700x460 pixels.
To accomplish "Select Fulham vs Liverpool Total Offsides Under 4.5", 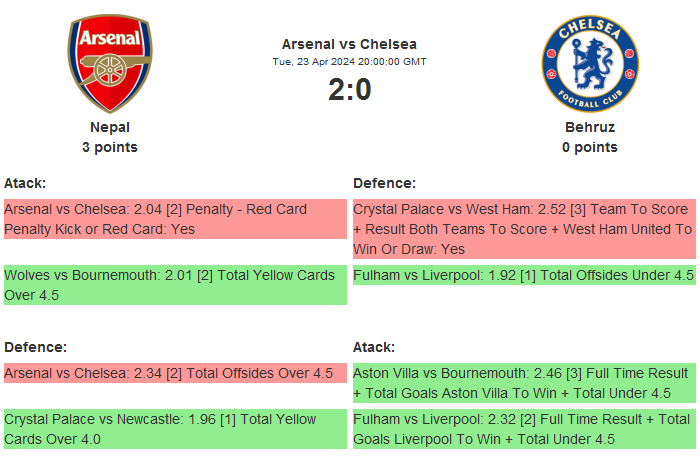I will [523, 275].
